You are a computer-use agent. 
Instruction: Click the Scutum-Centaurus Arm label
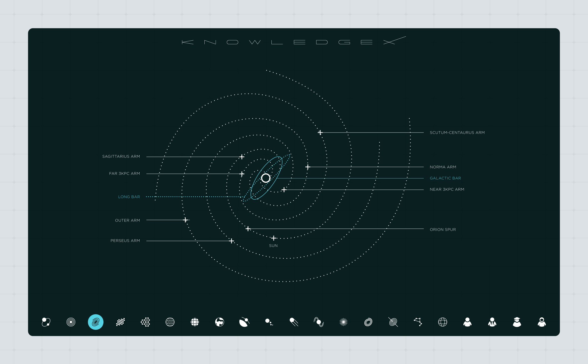coord(457,133)
